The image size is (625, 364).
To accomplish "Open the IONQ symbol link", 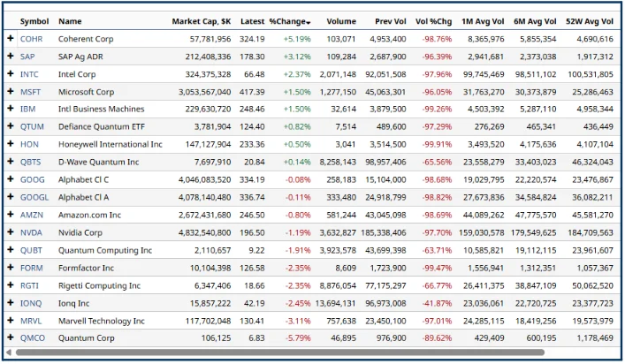I will (x=31, y=303).
